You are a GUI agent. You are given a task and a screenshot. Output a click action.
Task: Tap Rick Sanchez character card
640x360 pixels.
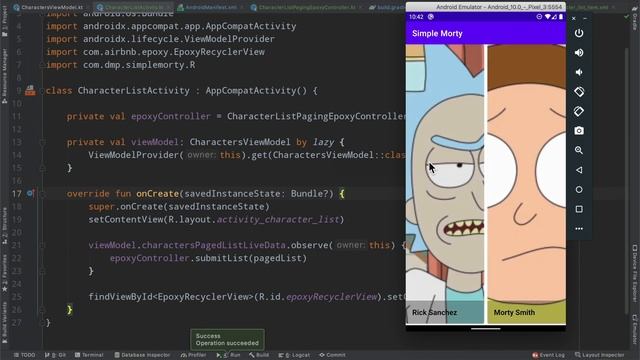pyautogui.click(x=445, y=184)
